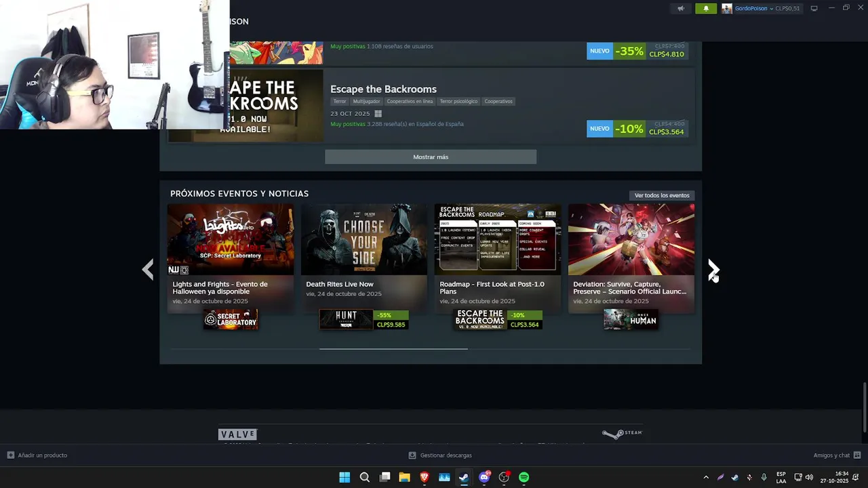This screenshot has height=488, width=868.
Task: Open volume control in system tray
Action: coord(809,477)
